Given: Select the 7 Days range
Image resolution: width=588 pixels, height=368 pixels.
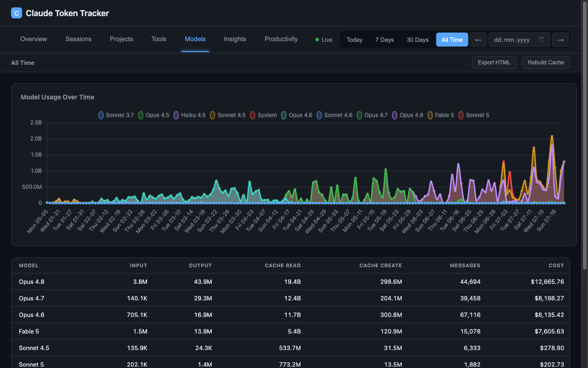Looking at the screenshot, I should point(384,40).
